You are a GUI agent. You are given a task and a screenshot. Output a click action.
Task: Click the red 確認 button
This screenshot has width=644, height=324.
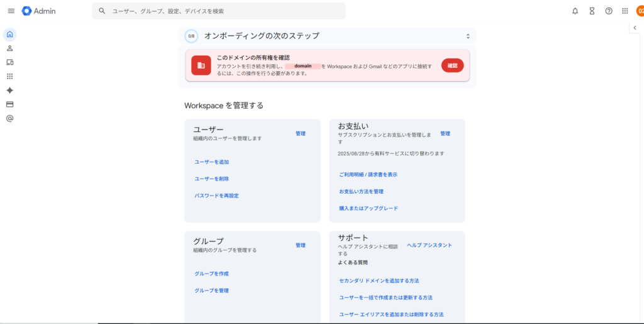click(x=452, y=65)
